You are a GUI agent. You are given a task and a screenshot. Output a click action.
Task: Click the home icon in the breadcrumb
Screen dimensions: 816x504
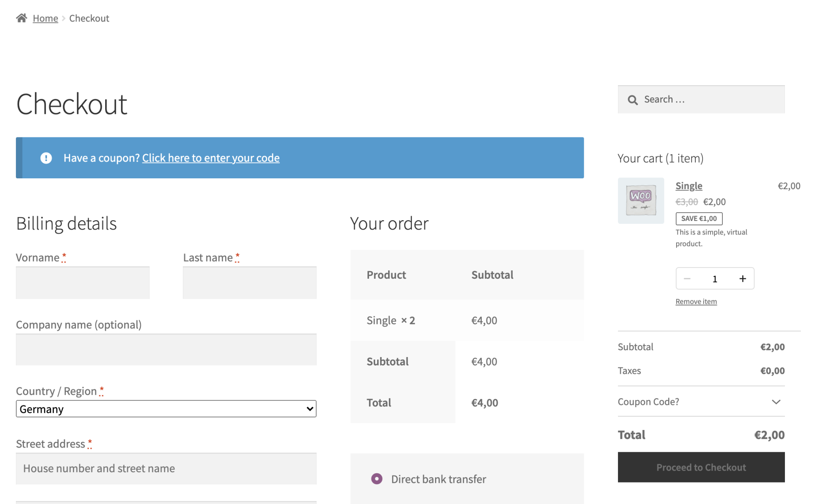[x=22, y=18]
